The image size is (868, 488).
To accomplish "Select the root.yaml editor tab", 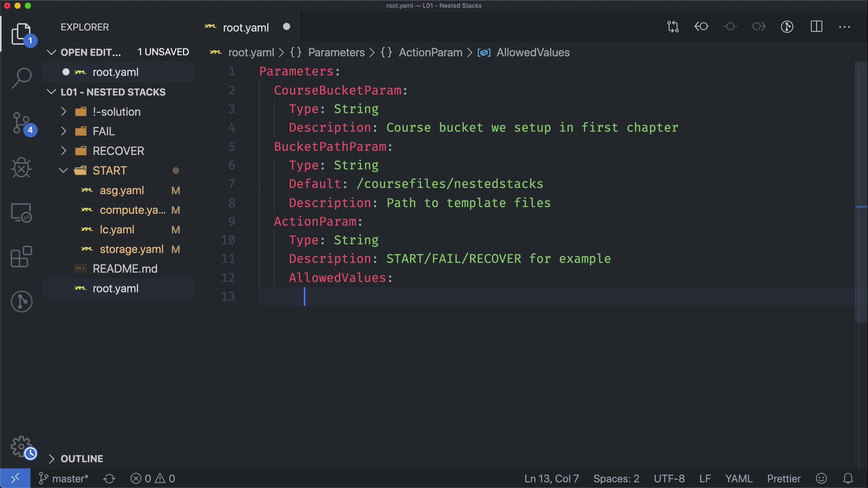I will [245, 28].
